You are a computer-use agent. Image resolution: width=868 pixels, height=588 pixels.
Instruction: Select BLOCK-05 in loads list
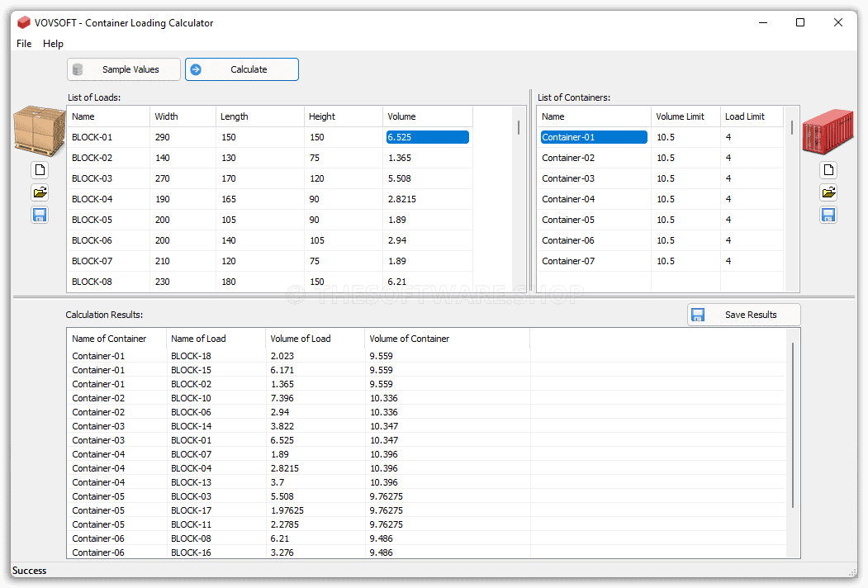(92, 220)
